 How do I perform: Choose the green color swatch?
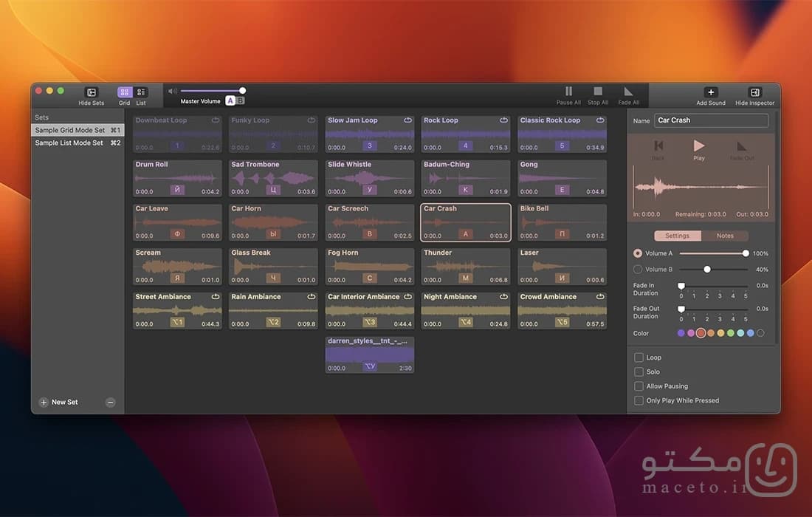tap(731, 333)
